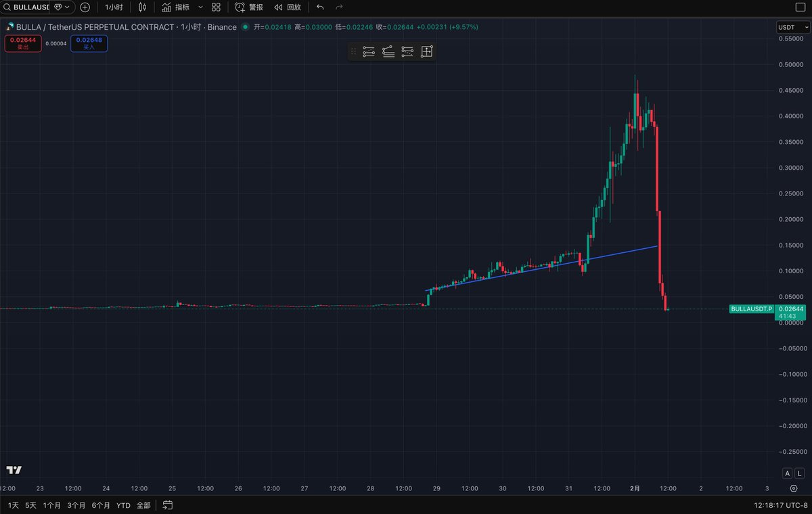
Task: Click the 2月 date label on the time axis
Action: (635, 488)
